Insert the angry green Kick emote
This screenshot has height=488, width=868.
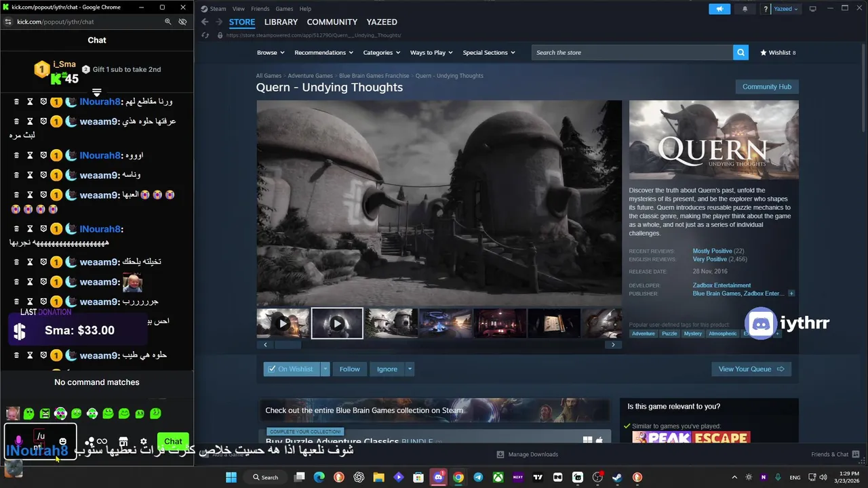[44, 413]
